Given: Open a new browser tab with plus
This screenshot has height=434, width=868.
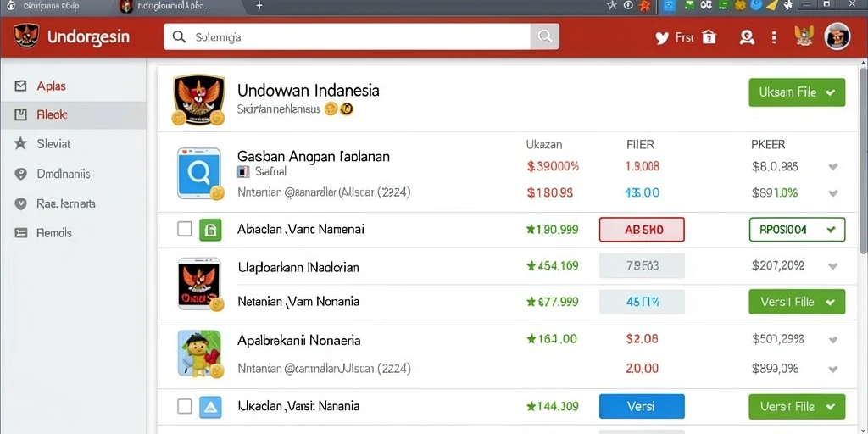Looking at the screenshot, I should pos(259,5).
